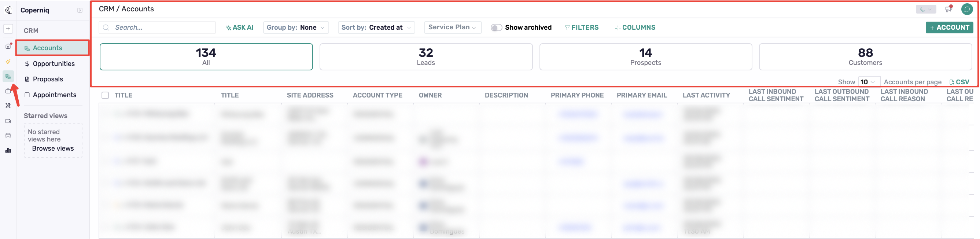Select the 134 All accounts tab
This screenshot has width=980, height=239.
pos(206,57)
